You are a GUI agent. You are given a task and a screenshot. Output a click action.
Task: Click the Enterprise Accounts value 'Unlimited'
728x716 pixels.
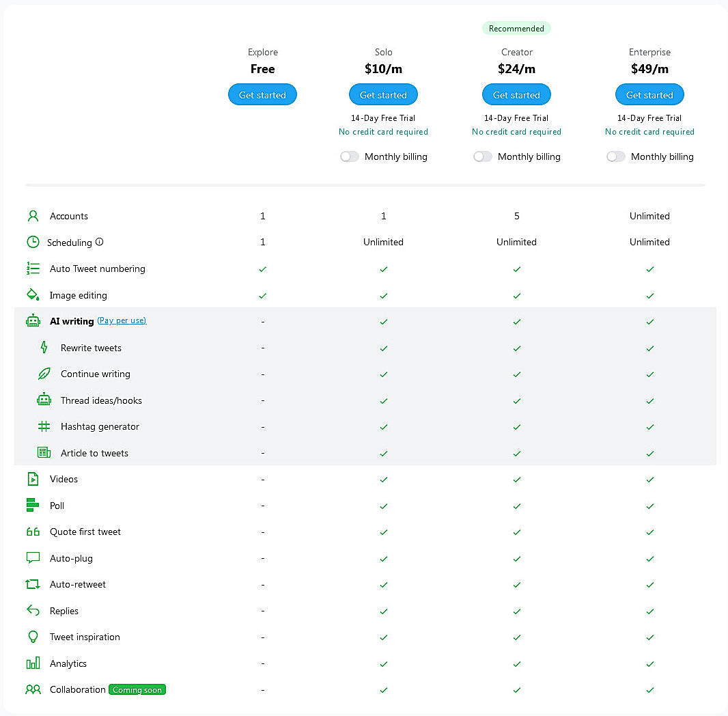[x=649, y=216]
